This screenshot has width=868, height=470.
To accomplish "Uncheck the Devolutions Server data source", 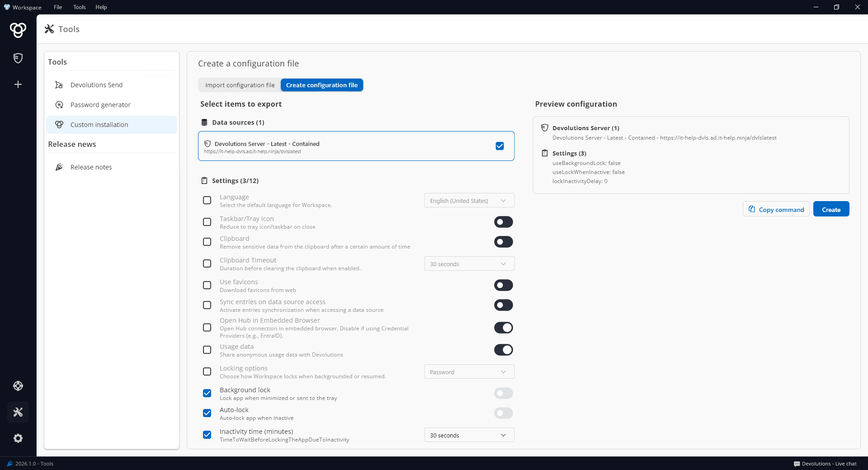I will (x=500, y=146).
